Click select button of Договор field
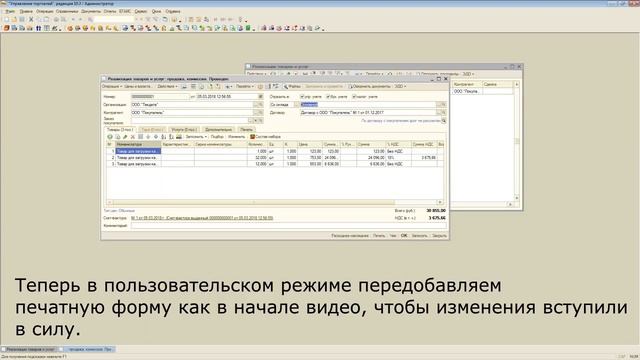 pos(439,113)
